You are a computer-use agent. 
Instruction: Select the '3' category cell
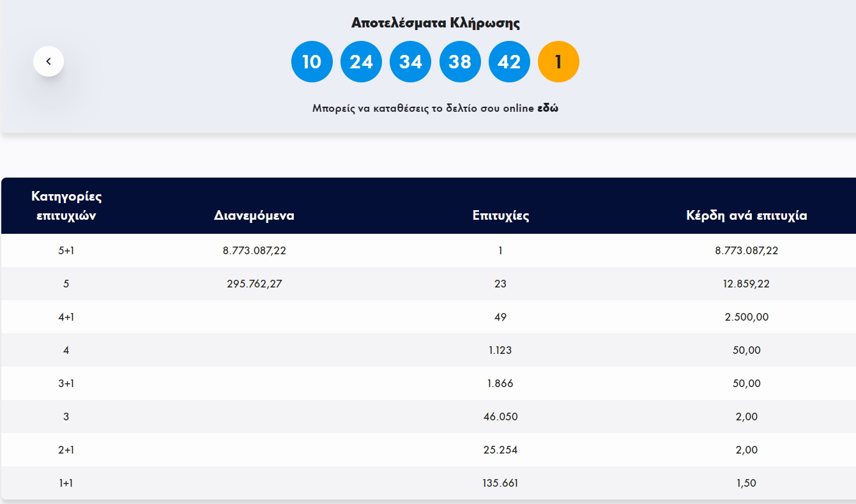point(66,417)
